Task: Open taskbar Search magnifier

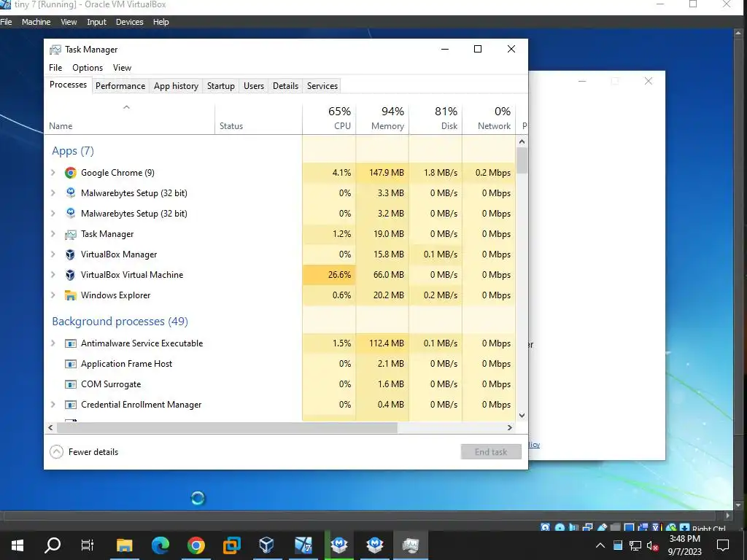Action: (53, 545)
